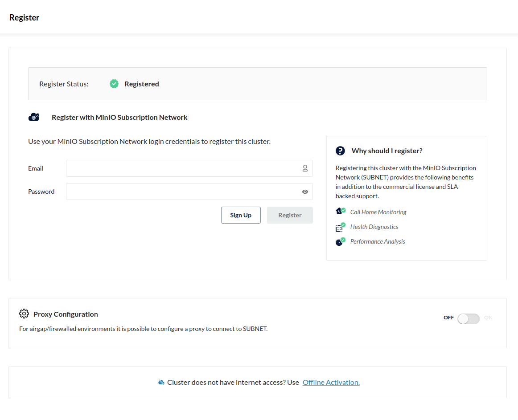The image size is (518, 420).
Task: Click the Health Diagnostics text
Action: 374,227
